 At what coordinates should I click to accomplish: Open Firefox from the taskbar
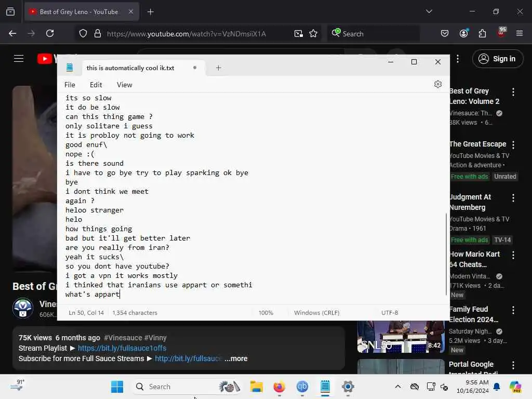click(279, 387)
